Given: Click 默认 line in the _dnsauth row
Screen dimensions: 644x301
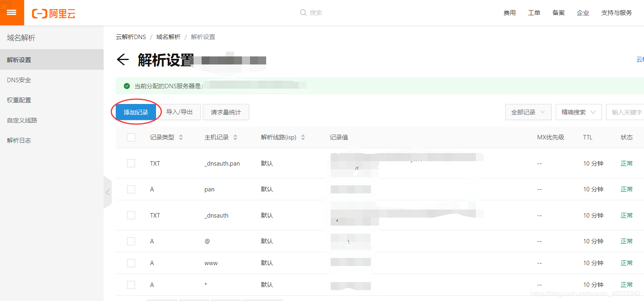Looking at the screenshot, I should point(267,216).
